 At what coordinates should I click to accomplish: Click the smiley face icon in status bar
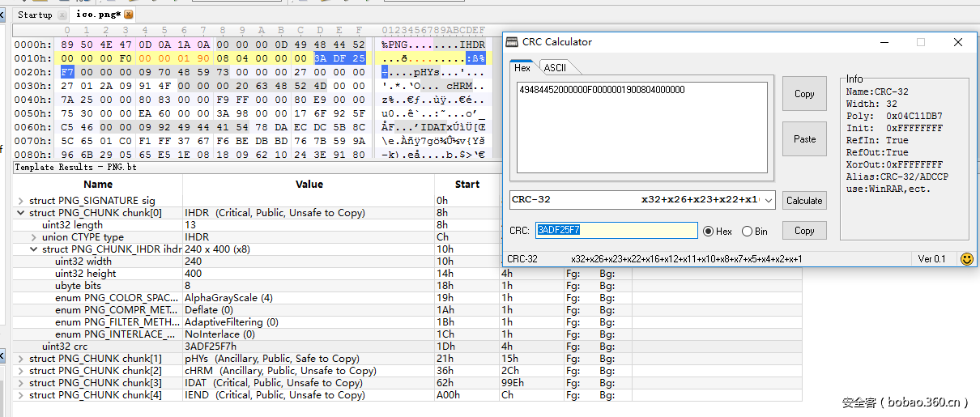[x=966, y=259]
